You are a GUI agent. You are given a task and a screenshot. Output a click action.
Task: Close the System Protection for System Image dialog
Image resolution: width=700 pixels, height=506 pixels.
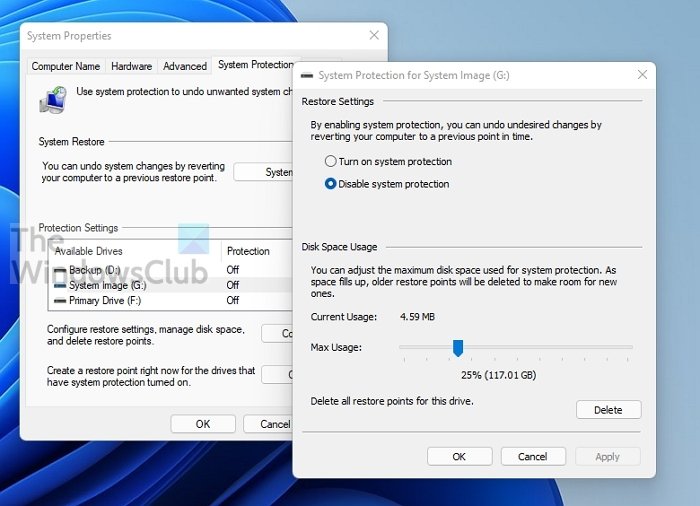642,75
